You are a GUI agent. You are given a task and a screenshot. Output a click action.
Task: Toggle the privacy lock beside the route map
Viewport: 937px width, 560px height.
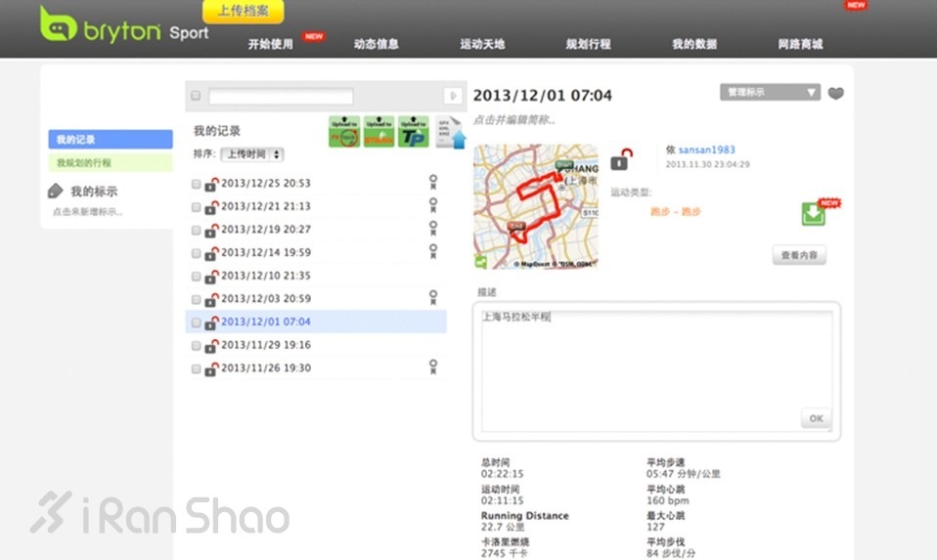point(621,158)
